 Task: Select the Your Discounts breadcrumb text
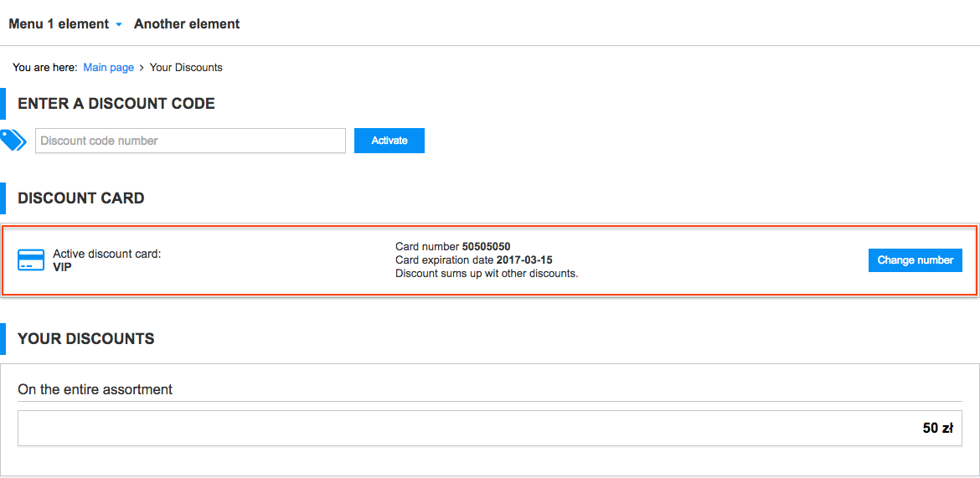(186, 67)
